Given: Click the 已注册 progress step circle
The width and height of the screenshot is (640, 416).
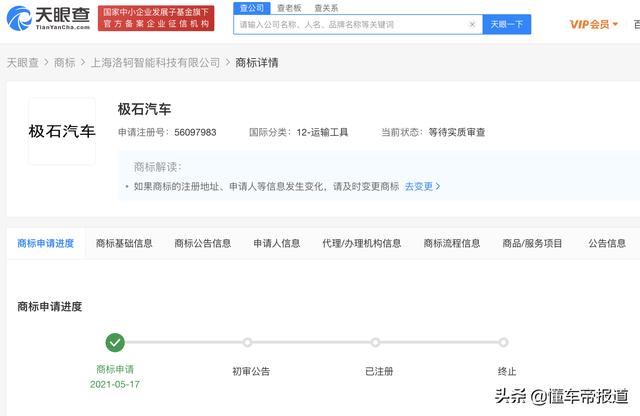Looking at the screenshot, I should pos(375,342).
